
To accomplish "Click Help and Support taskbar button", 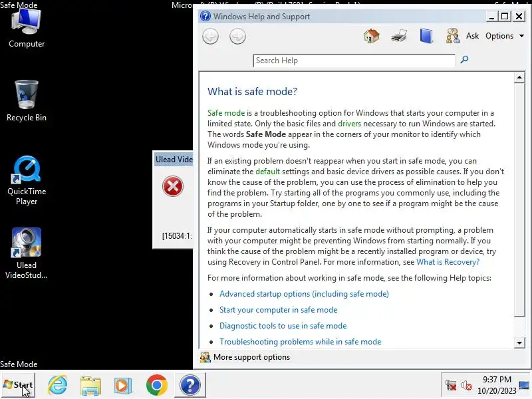I will 190,385.
